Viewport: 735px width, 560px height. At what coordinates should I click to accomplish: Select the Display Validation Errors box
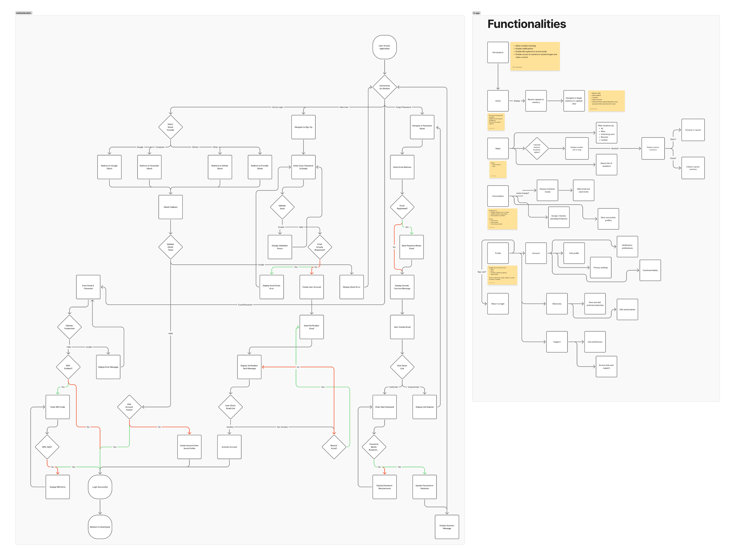[280, 247]
